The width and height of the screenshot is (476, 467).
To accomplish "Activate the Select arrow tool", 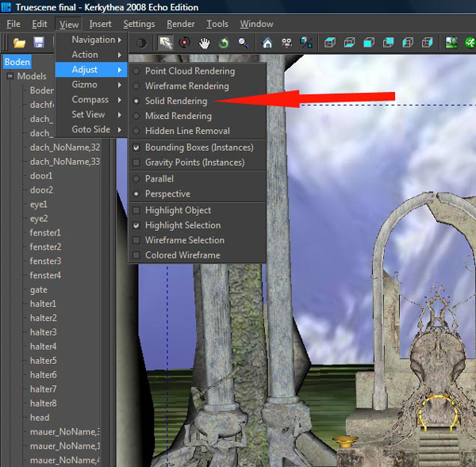I will tap(166, 43).
